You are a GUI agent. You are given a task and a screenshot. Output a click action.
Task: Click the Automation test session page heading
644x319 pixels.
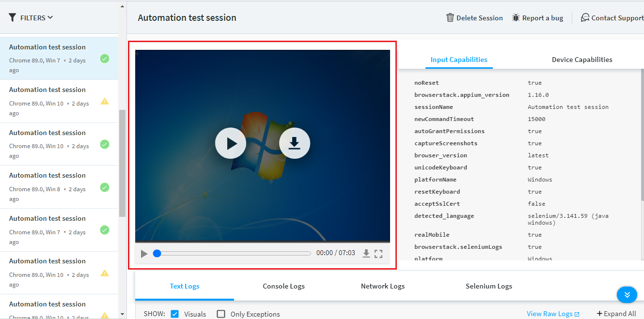[x=187, y=18]
